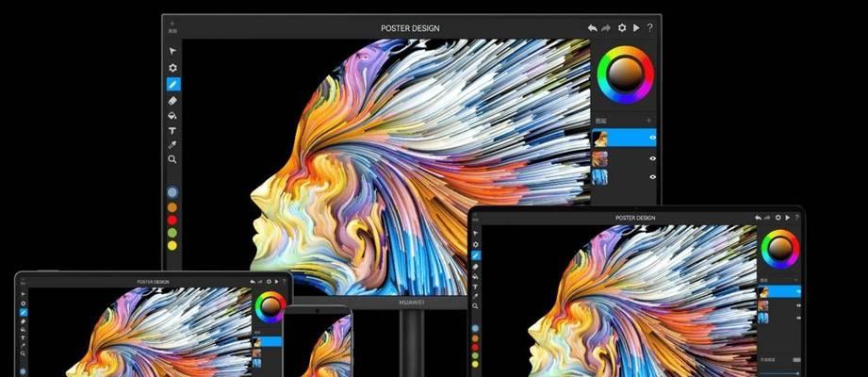
Task: Select the first layer thumbnail on the large monitor
Action: [600, 138]
